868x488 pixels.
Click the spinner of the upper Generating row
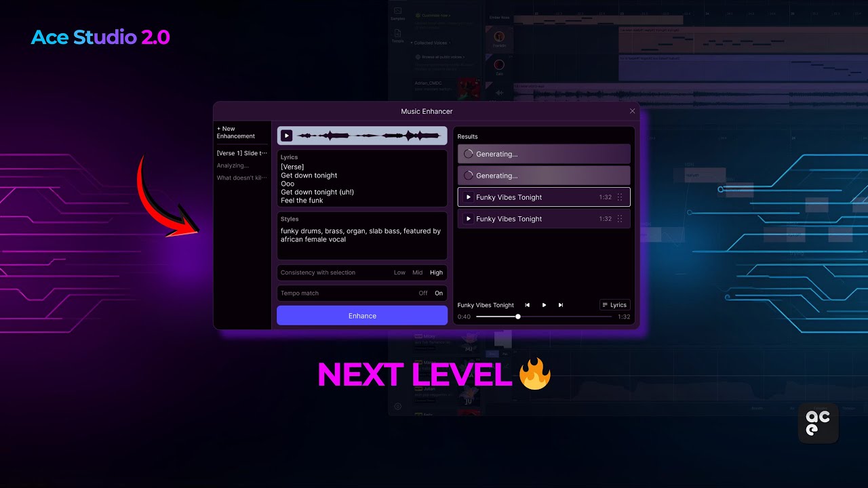pyautogui.click(x=468, y=154)
